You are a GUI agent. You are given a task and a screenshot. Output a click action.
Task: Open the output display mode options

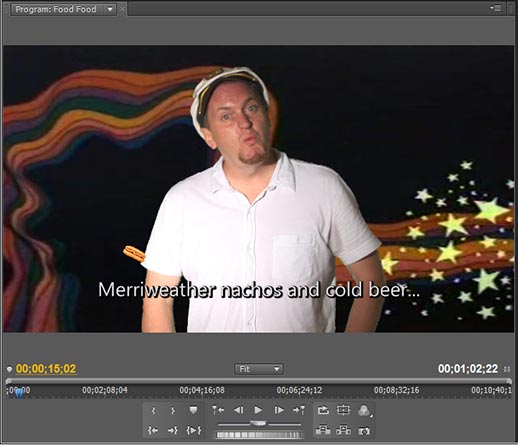coord(365,410)
